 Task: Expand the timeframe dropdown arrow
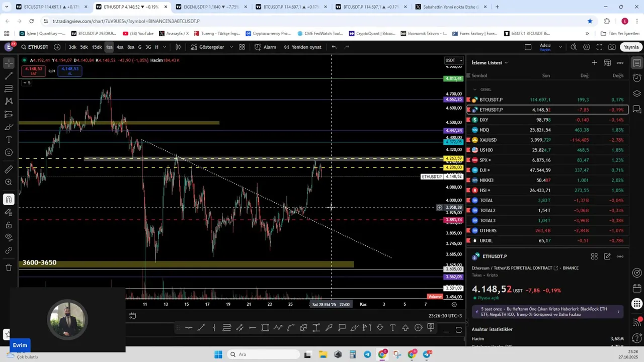point(165,47)
